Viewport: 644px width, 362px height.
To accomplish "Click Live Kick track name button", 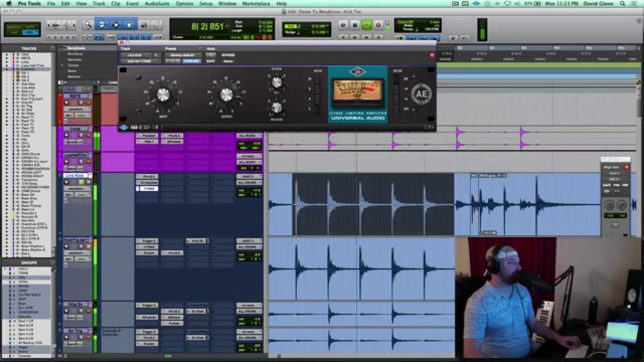I will 75,175.
